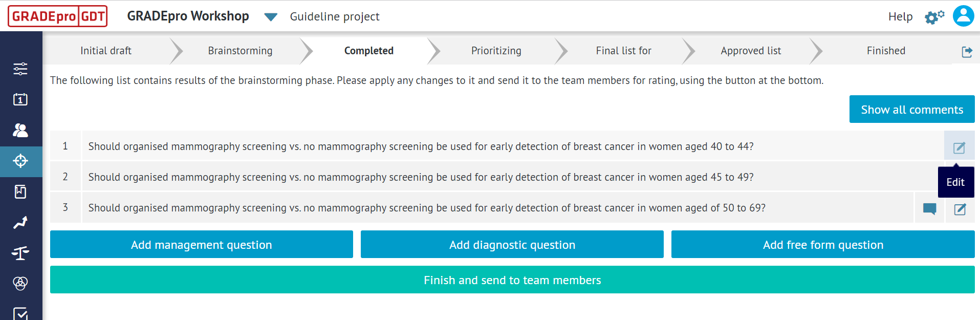This screenshot has width=980, height=320.
Task: Select the Brainstorming phase tab
Action: [239, 51]
